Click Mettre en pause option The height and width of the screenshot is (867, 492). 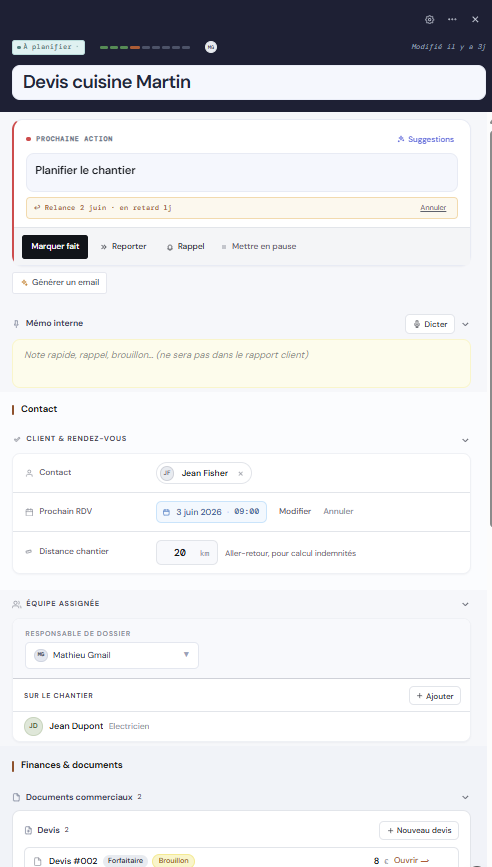coord(259,247)
